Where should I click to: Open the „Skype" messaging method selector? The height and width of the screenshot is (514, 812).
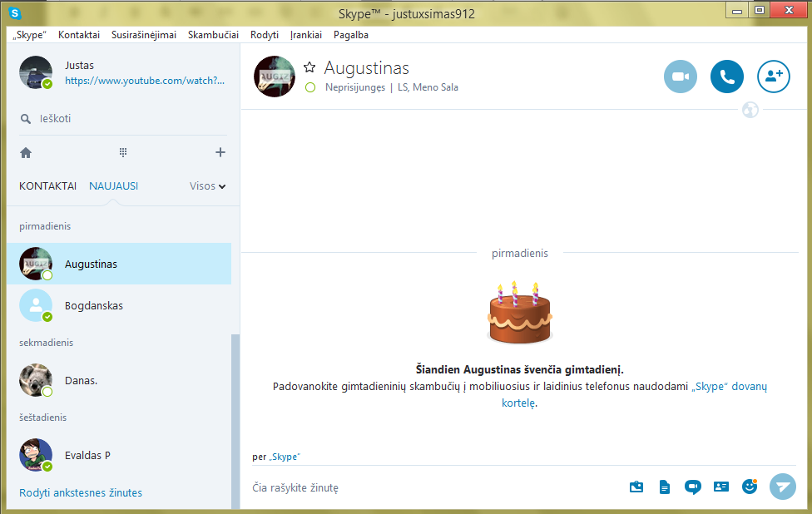[284, 457]
